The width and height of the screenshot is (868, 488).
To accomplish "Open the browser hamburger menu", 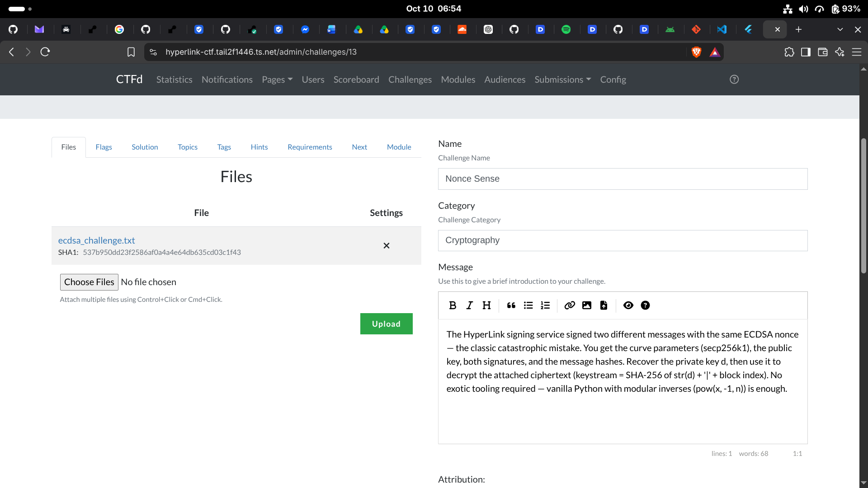I will (x=857, y=52).
